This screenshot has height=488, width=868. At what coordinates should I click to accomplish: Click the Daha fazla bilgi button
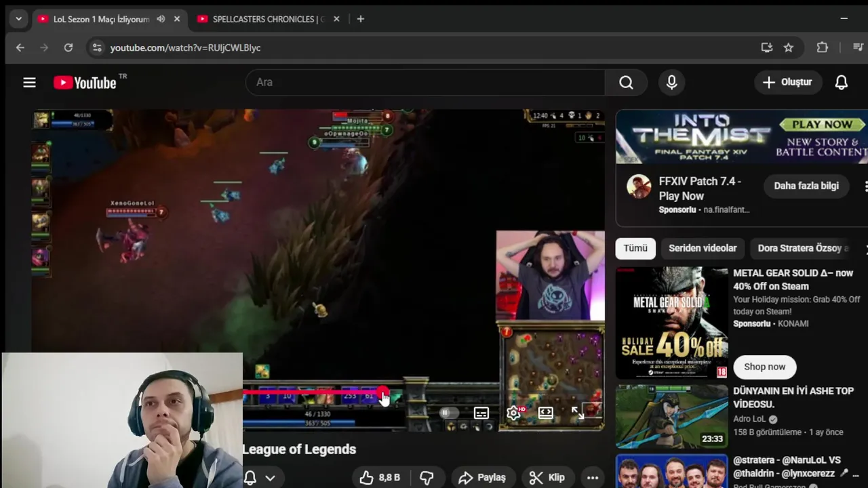pyautogui.click(x=806, y=186)
